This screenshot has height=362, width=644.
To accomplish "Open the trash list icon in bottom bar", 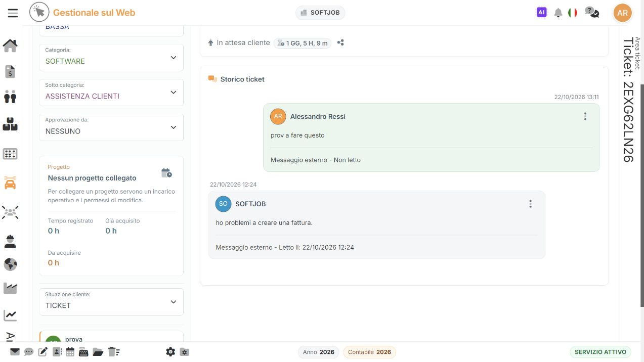I will 113,352.
